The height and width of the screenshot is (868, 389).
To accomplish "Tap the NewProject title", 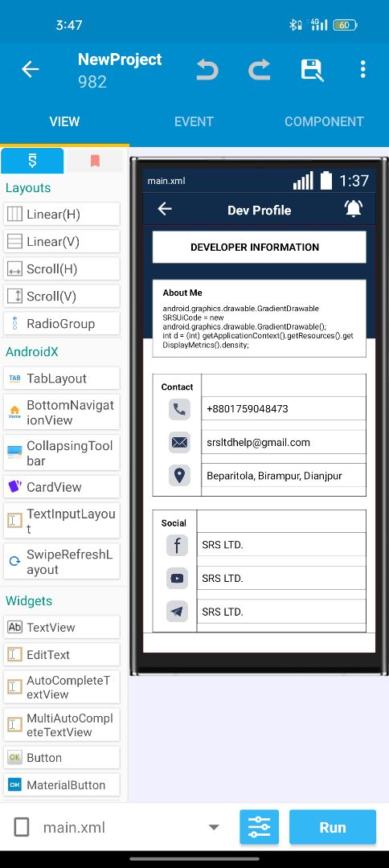I will click(120, 59).
